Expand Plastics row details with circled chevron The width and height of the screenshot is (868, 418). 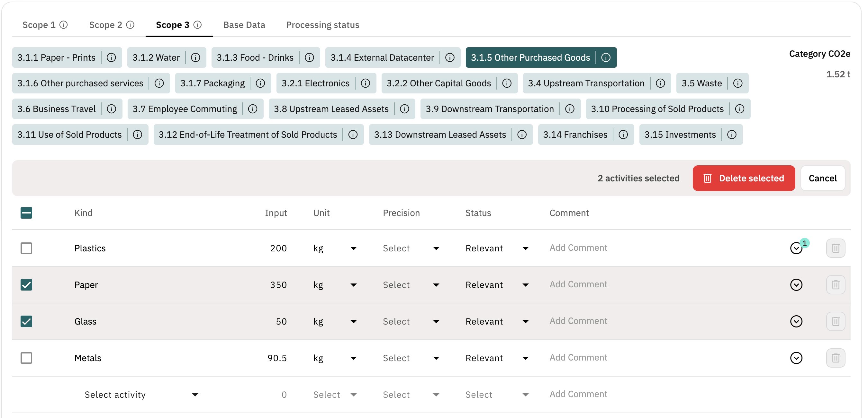coord(796,248)
